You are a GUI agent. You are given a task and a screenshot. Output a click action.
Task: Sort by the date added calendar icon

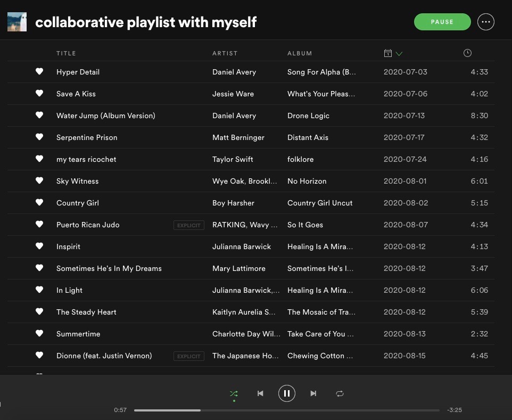pyautogui.click(x=388, y=53)
